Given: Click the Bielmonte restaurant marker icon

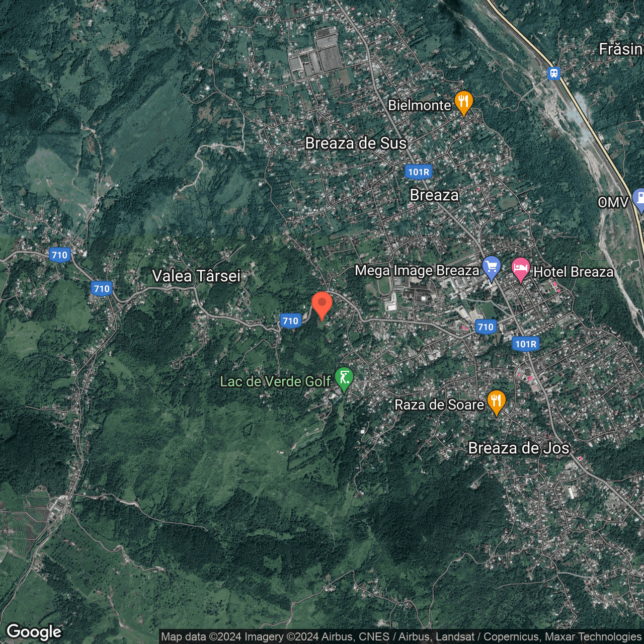Looking at the screenshot, I should coord(463,102).
